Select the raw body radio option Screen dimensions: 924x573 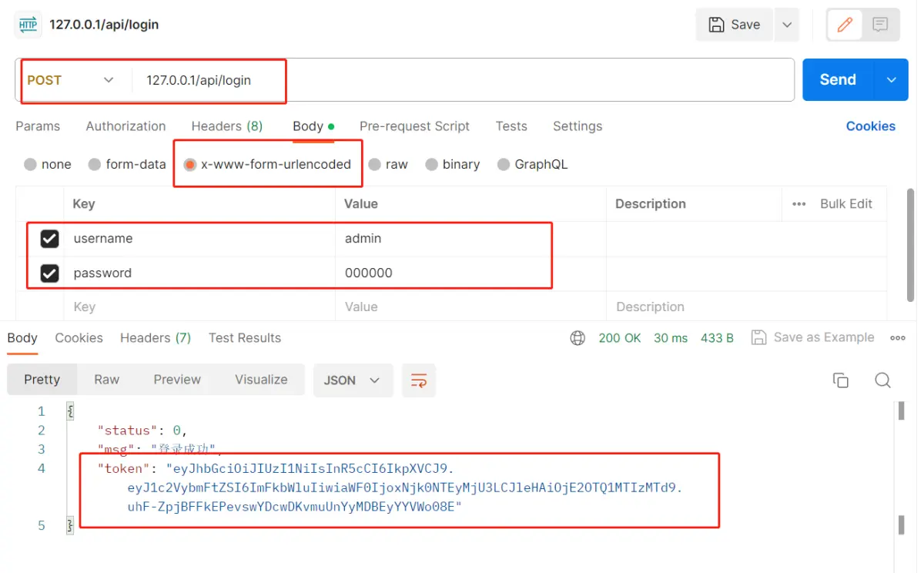374,164
